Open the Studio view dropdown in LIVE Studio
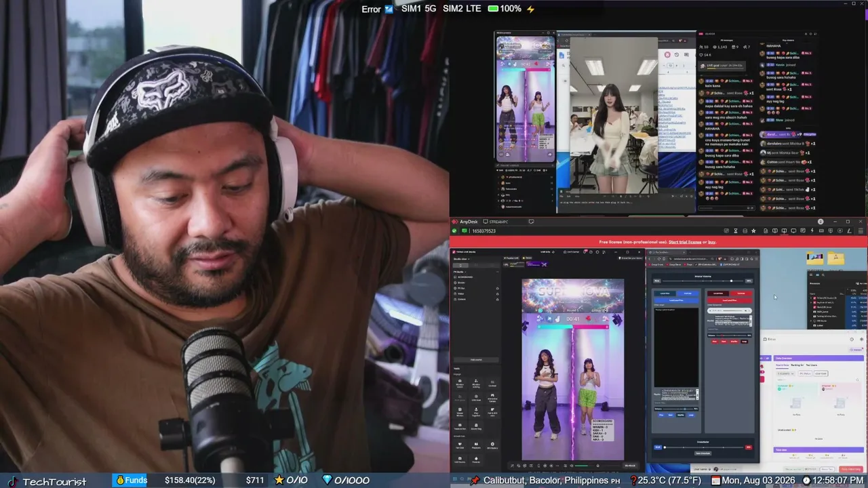 462,258
